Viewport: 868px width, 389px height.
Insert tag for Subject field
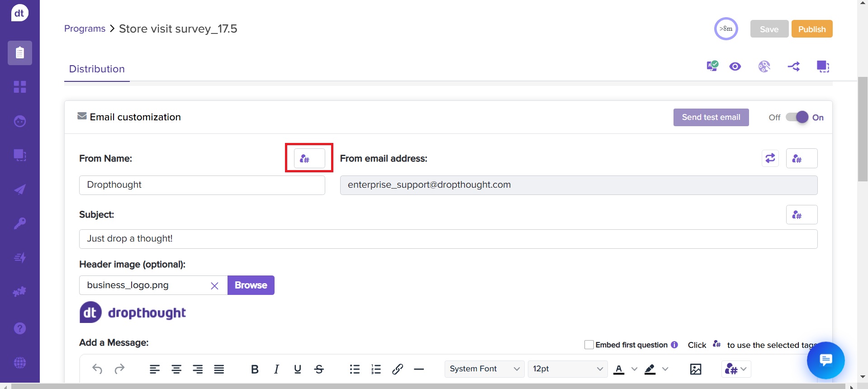[802, 214]
